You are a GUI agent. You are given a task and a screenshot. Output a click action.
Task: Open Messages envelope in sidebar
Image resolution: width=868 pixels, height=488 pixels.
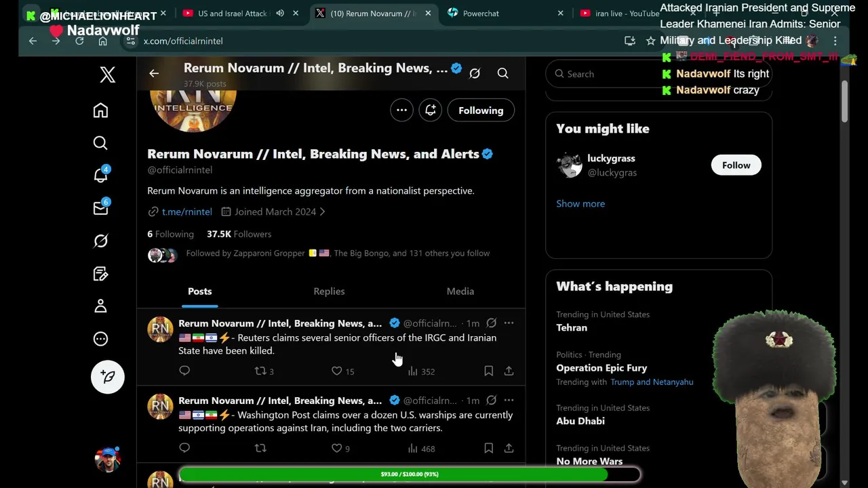click(x=100, y=207)
